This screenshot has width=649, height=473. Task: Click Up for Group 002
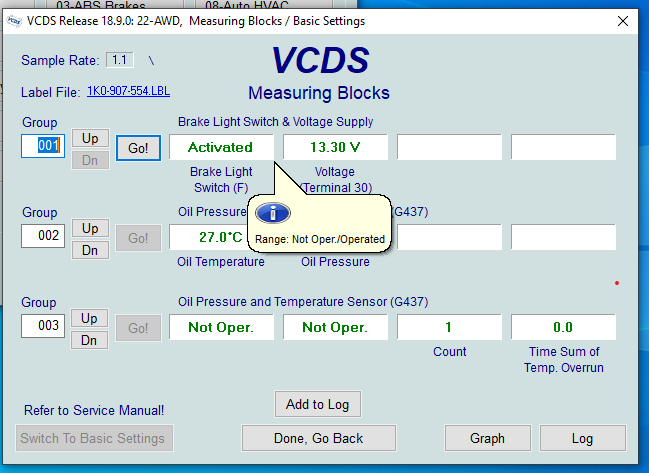coord(90,228)
